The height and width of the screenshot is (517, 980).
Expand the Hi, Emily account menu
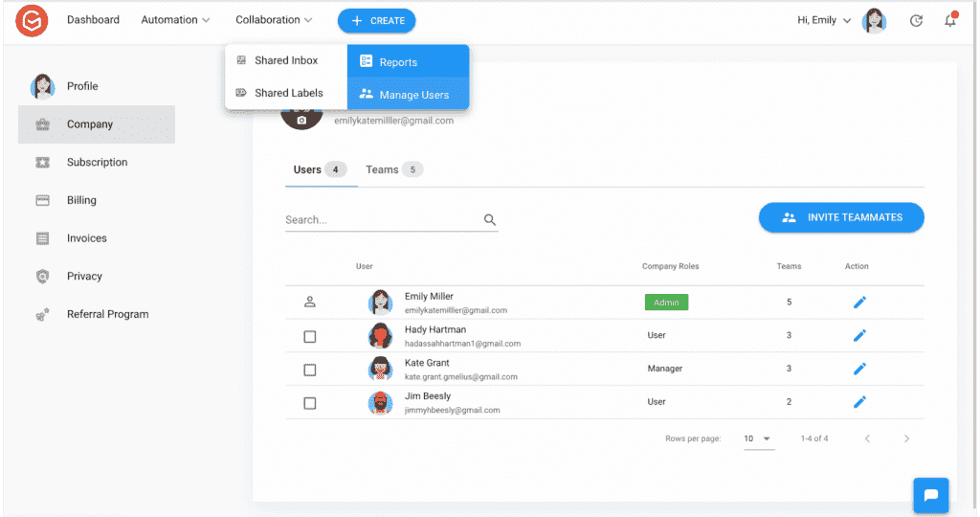[x=824, y=20]
